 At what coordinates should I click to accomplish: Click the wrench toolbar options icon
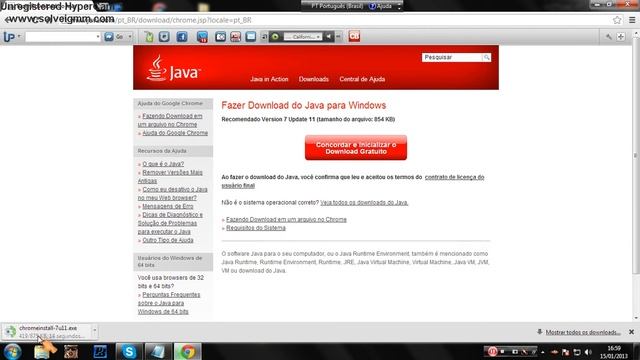(609, 37)
